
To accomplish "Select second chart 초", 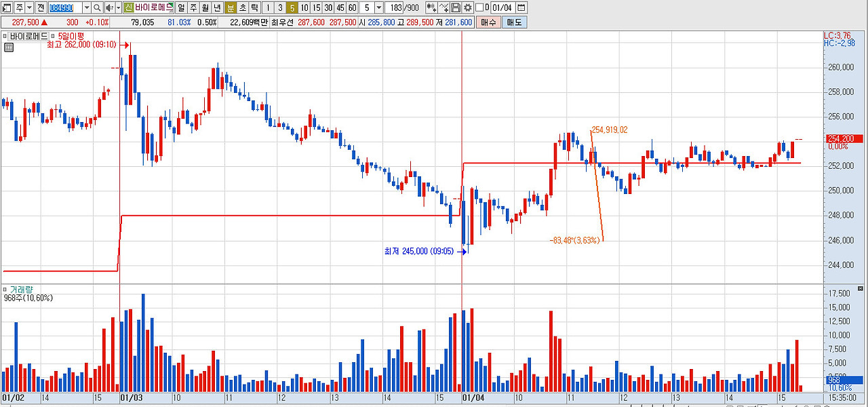I will pos(243,7).
